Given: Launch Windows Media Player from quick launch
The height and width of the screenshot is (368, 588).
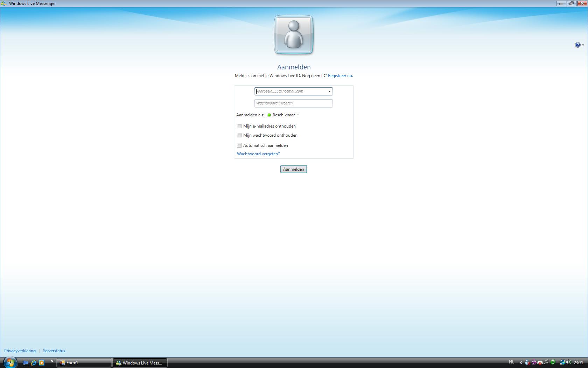Looking at the screenshot, I should 42,363.
